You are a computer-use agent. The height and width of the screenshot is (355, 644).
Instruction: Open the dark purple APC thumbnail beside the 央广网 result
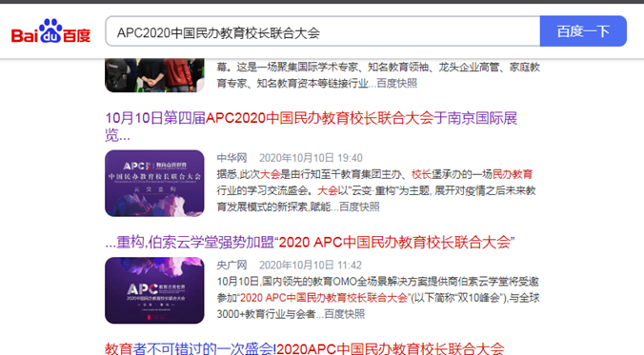pos(154,290)
